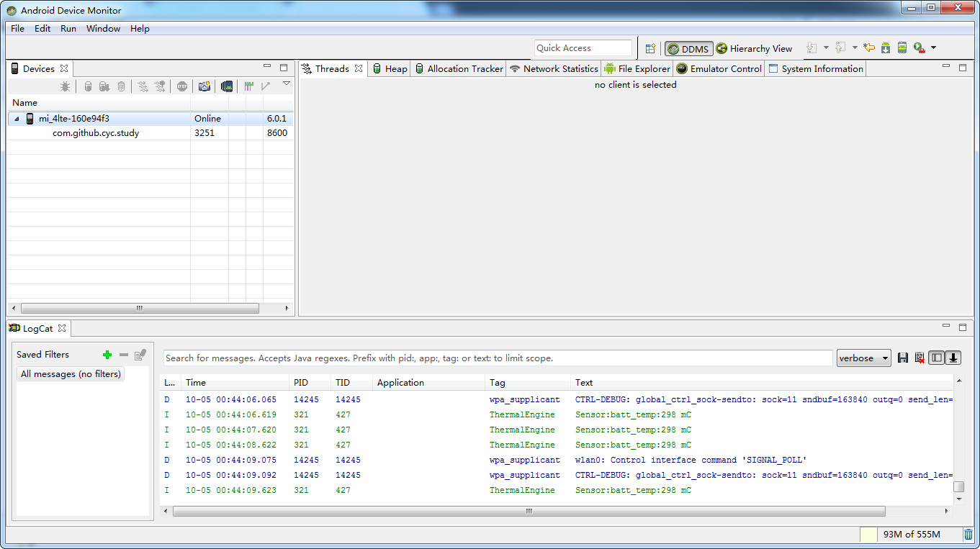The width and height of the screenshot is (980, 549).
Task: Dump view hierarchy for UI Automator icon
Action: [x=227, y=86]
